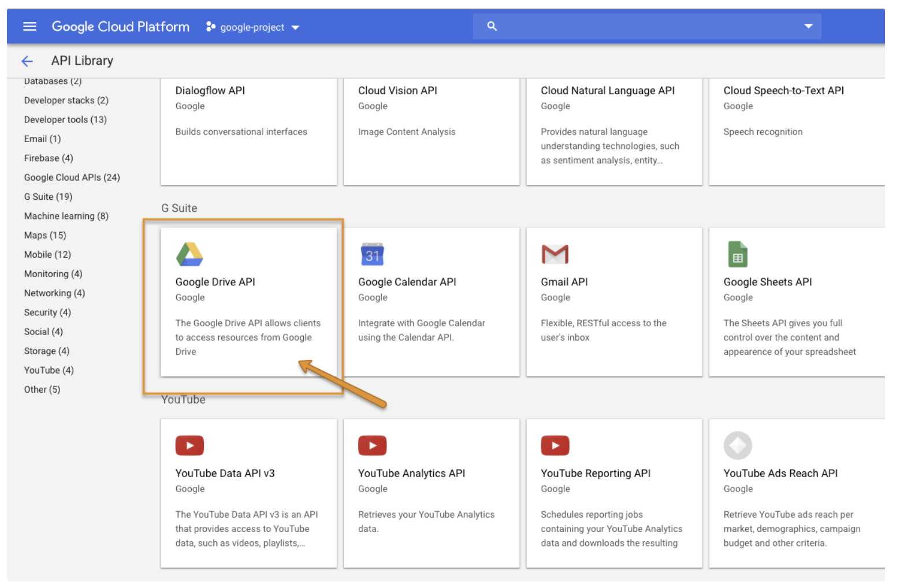The image size is (900, 588).
Task: Click the search magnifier icon
Action: pos(492,27)
